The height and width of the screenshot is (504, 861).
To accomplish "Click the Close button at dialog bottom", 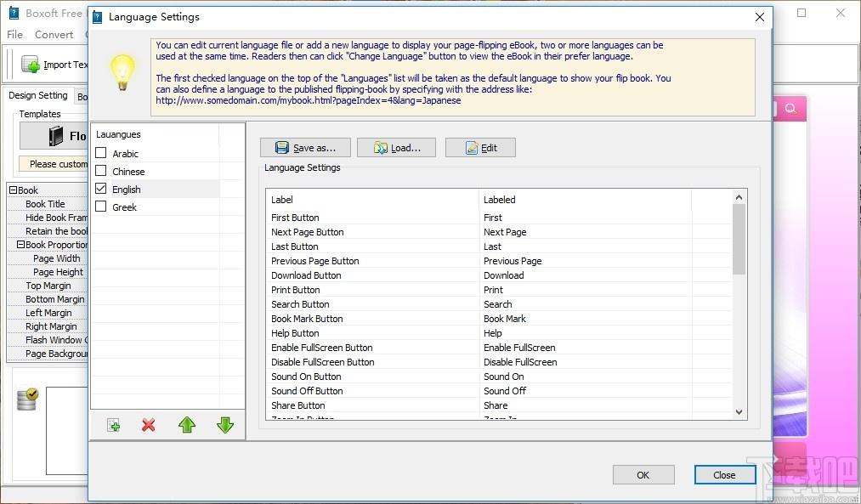I will 725,475.
